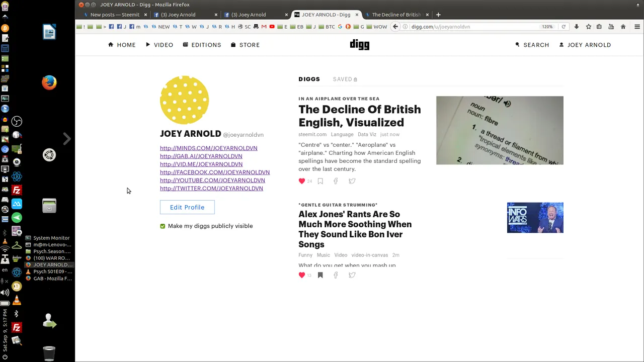Open YOUTUBE.COM/JOEYARNOLDVN link
644x362 pixels.
pos(212,180)
